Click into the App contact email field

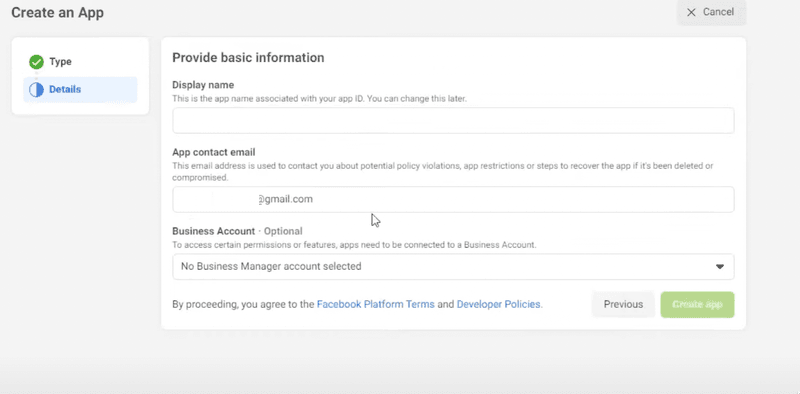click(453, 200)
